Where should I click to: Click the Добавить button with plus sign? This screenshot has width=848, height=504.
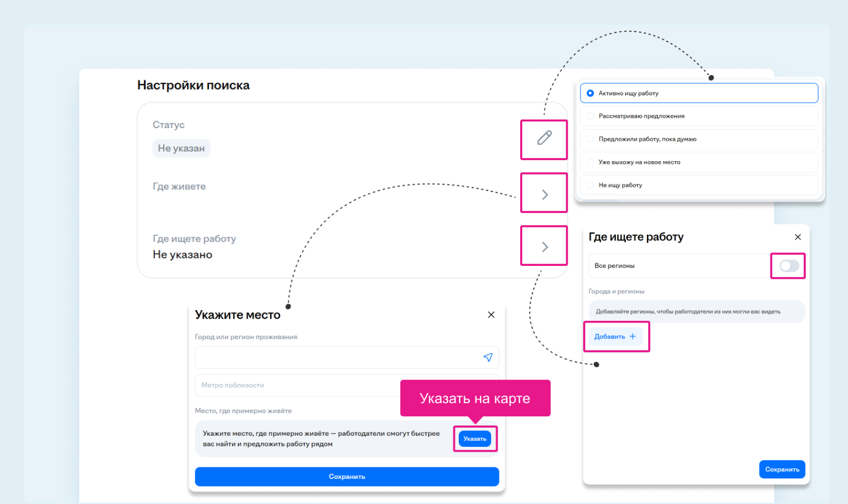pos(615,336)
